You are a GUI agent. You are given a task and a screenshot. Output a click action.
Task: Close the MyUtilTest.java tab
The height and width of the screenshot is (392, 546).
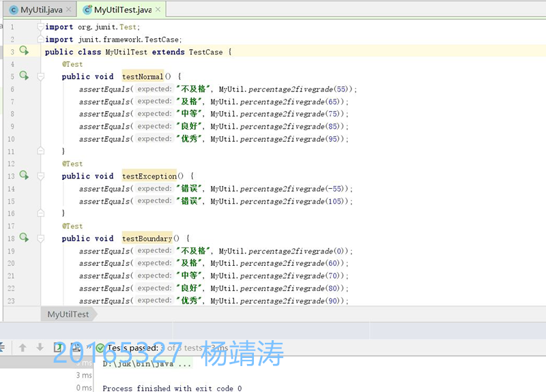click(158, 10)
